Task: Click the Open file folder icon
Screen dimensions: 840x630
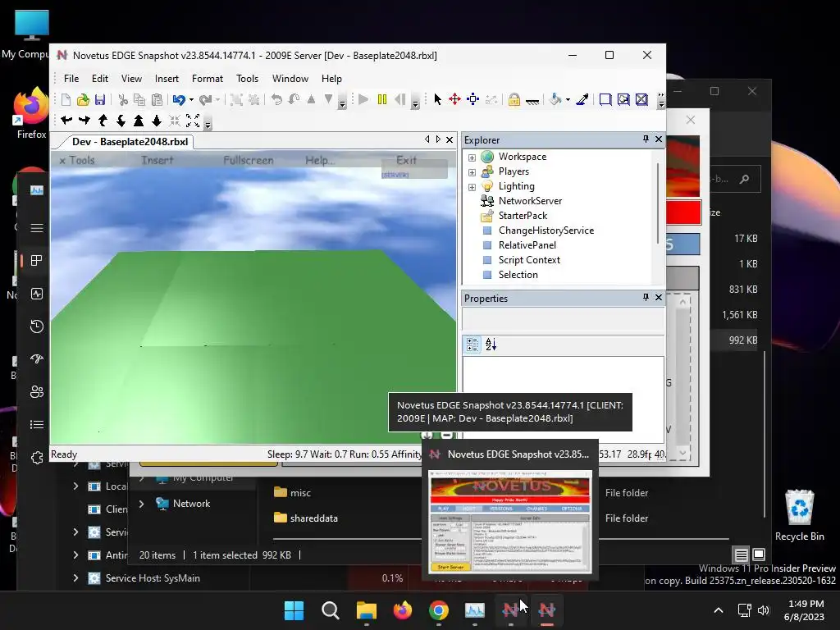Action: click(83, 99)
